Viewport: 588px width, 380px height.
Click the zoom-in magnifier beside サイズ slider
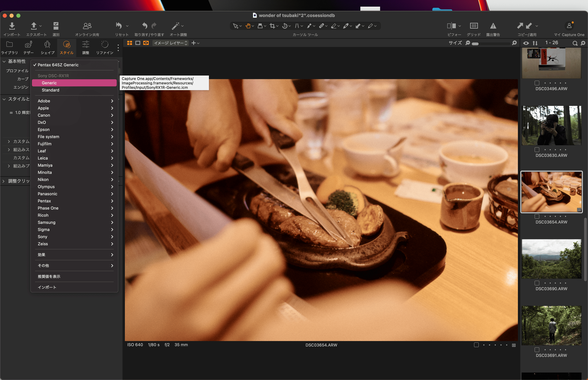[x=514, y=43]
